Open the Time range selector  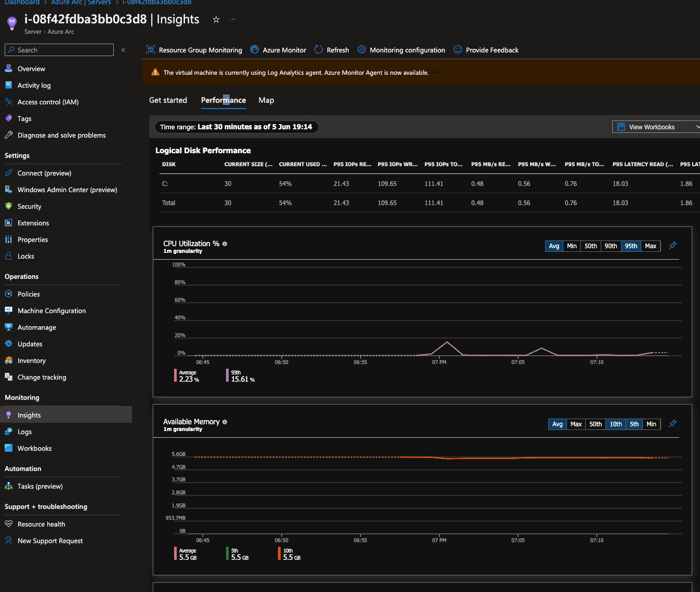click(x=236, y=127)
